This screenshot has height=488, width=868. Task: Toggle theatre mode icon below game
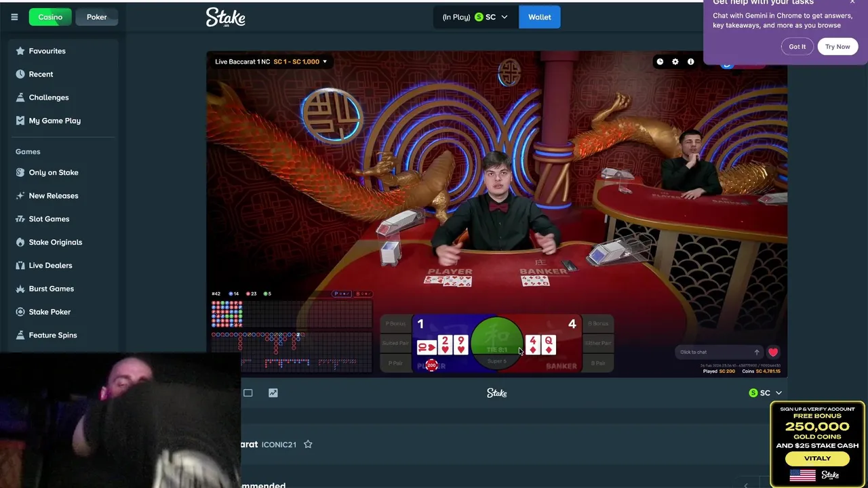click(248, 392)
